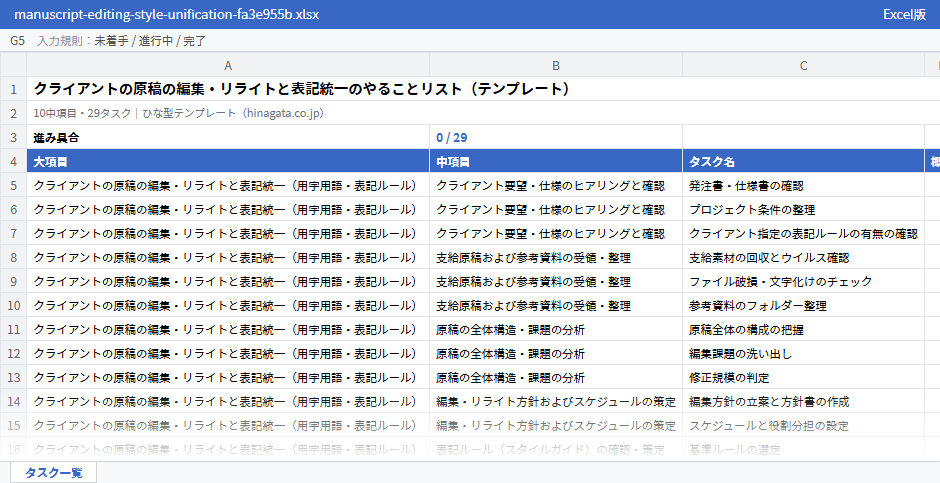Click the Excel版 link in the header
Viewport: 940px width, 483px height.
point(904,14)
